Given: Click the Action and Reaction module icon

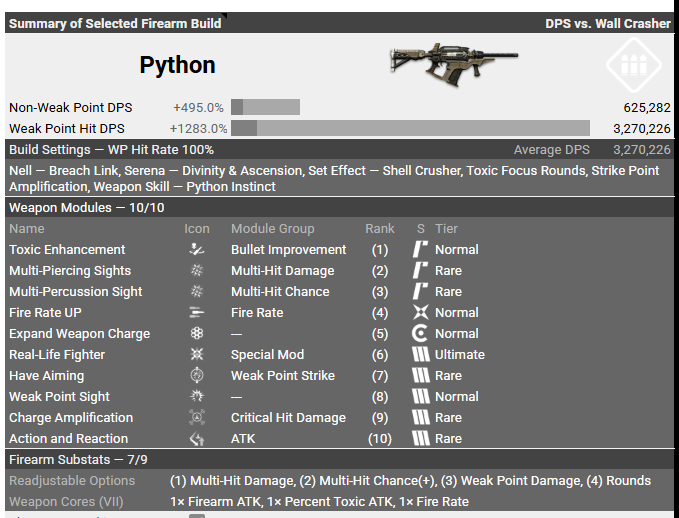Looking at the screenshot, I should [x=197, y=439].
